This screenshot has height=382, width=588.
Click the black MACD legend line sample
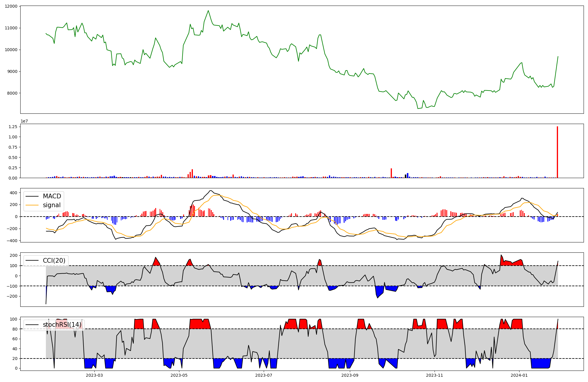tap(32, 196)
